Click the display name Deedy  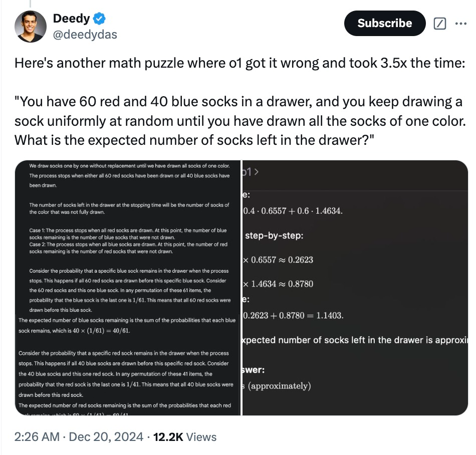[72, 20]
